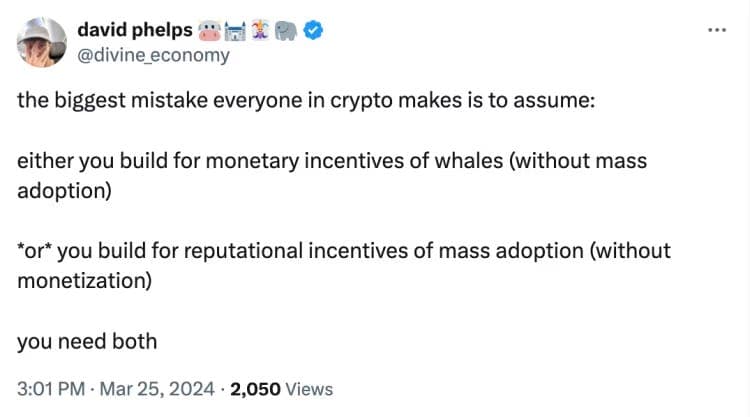The height and width of the screenshot is (417, 750).
Task: Click the castle emoji beside the name
Action: point(235,31)
